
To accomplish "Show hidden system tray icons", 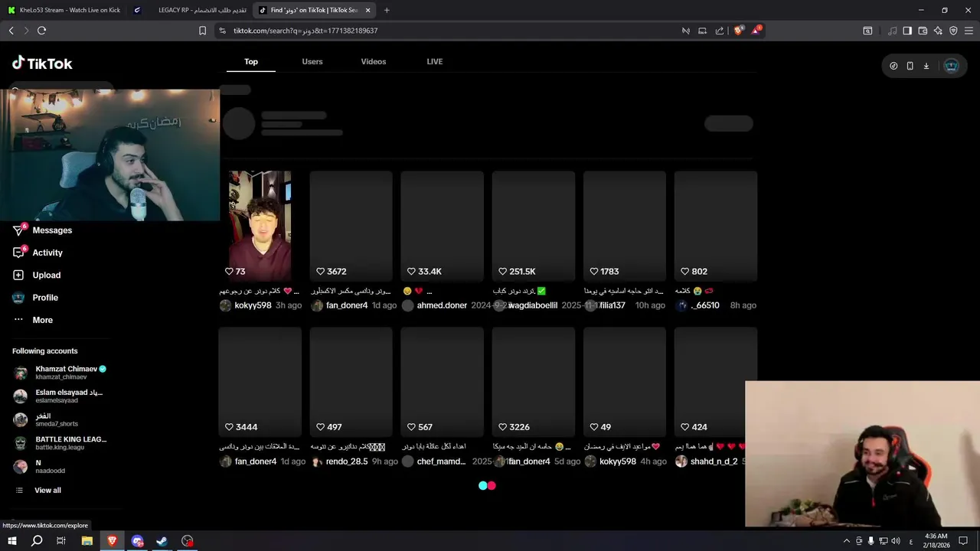I will pos(846,541).
